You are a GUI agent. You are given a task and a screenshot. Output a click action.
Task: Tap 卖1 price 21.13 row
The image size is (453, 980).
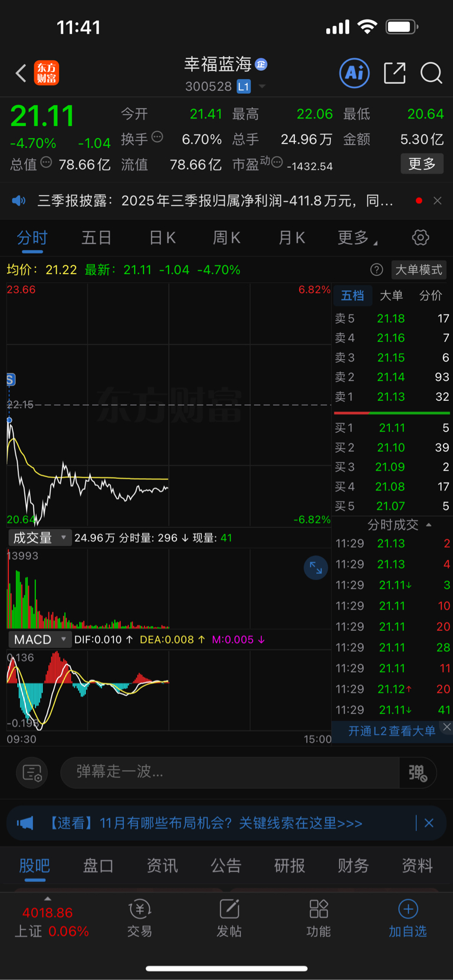392,397
